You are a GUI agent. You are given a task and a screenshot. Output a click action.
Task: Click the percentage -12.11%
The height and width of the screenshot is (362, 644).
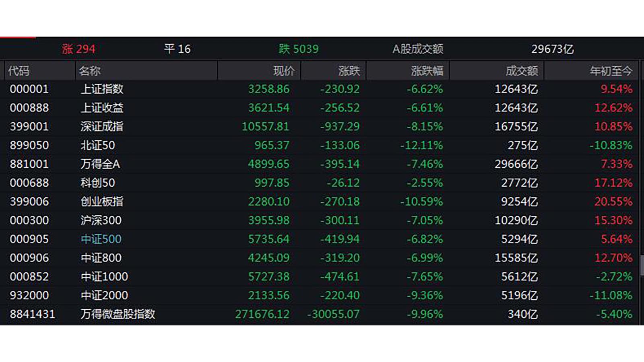[x=421, y=145]
